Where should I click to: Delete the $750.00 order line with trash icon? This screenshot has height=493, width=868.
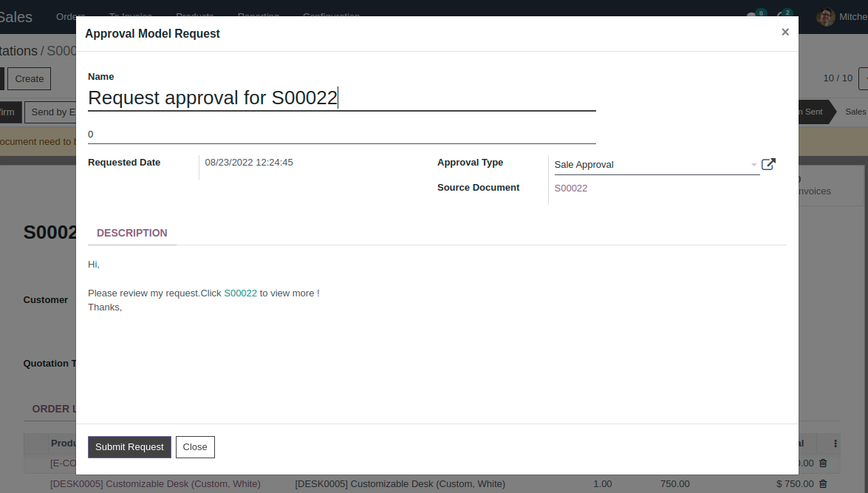click(x=823, y=484)
